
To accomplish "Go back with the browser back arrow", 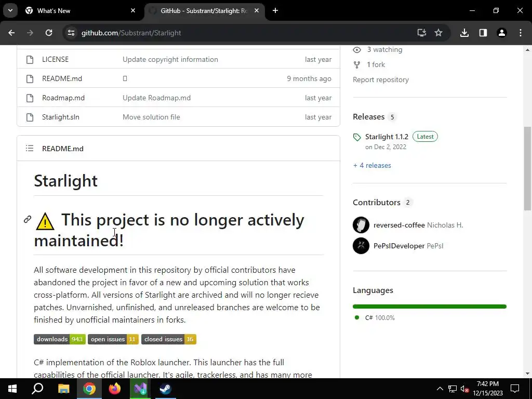I will [x=11, y=33].
